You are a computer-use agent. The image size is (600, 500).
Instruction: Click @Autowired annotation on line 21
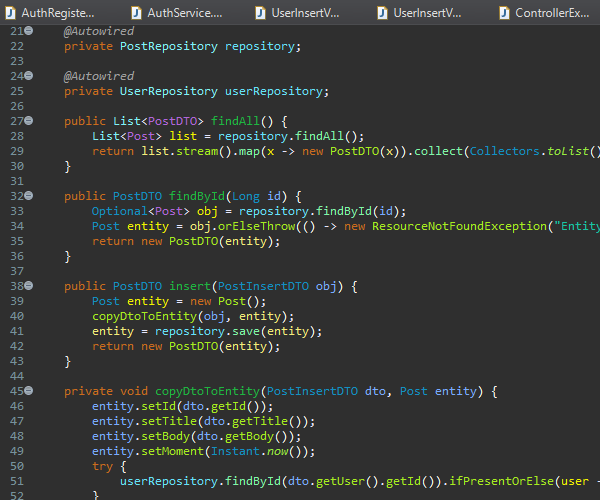coord(99,31)
